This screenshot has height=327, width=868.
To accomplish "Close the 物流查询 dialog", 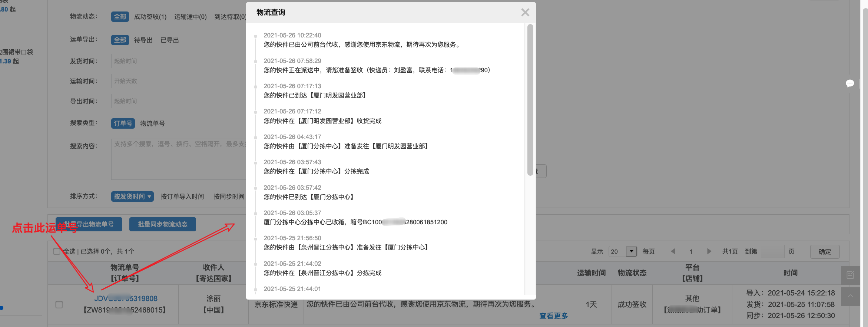I will click(x=525, y=13).
